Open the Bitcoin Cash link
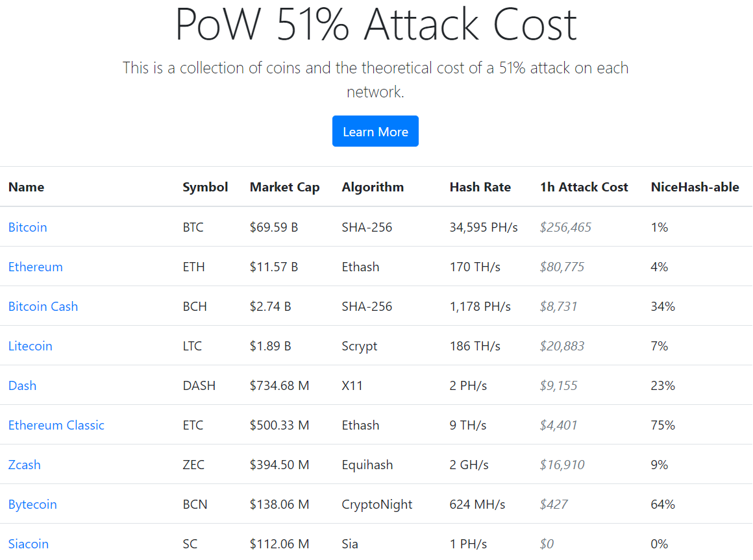The width and height of the screenshot is (753, 560). pyautogui.click(x=43, y=306)
